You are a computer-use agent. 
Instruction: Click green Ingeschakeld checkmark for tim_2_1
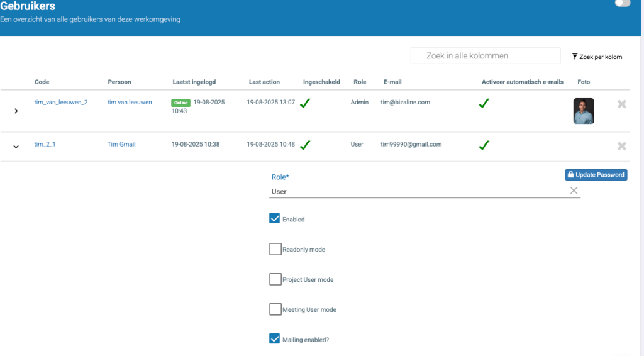(x=305, y=145)
